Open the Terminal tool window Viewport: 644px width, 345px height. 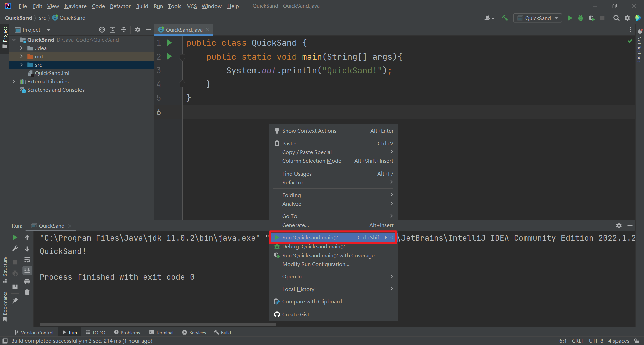coord(161,332)
